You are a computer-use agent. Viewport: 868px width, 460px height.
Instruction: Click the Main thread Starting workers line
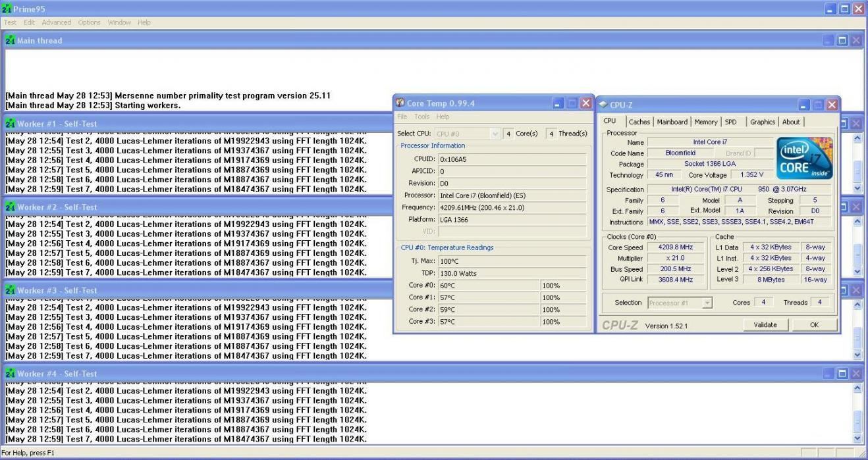93,105
